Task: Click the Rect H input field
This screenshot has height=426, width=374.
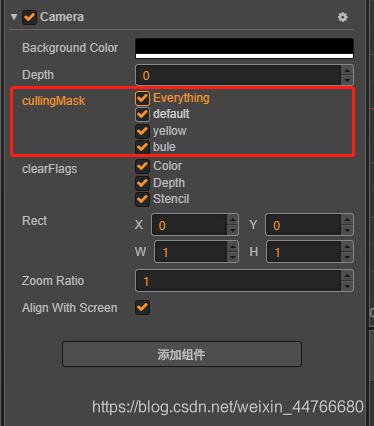Action: pos(304,252)
